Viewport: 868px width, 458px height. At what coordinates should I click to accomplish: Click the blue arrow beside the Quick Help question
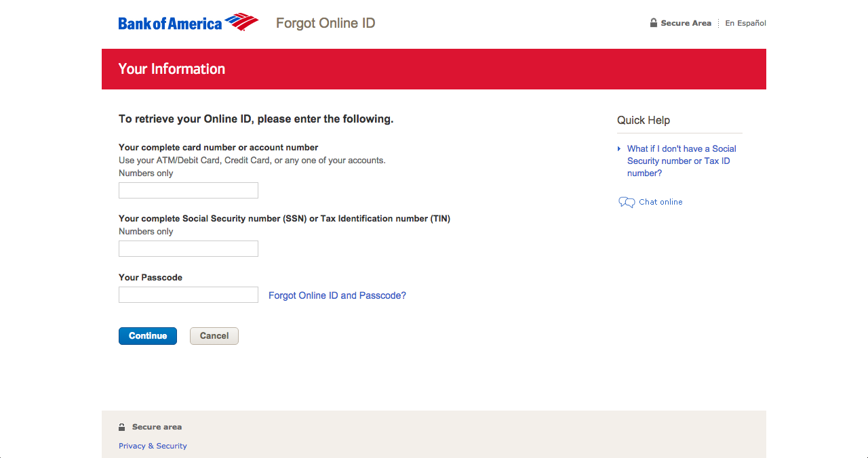618,148
